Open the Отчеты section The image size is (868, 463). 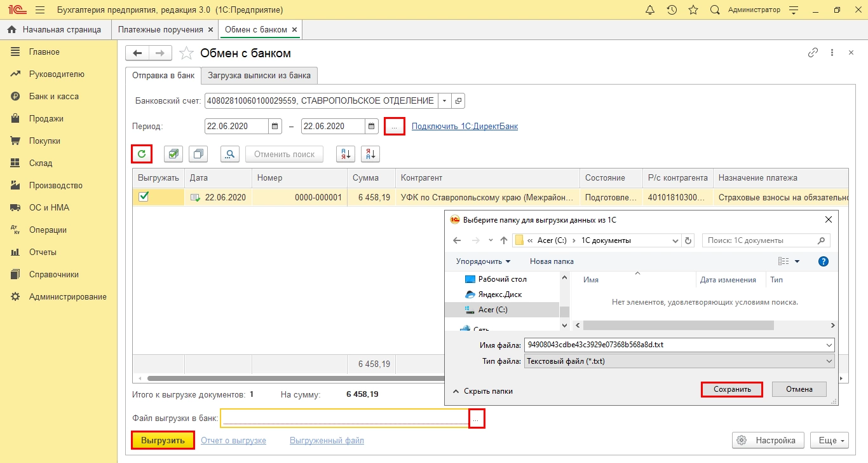[x=43, y=252]
